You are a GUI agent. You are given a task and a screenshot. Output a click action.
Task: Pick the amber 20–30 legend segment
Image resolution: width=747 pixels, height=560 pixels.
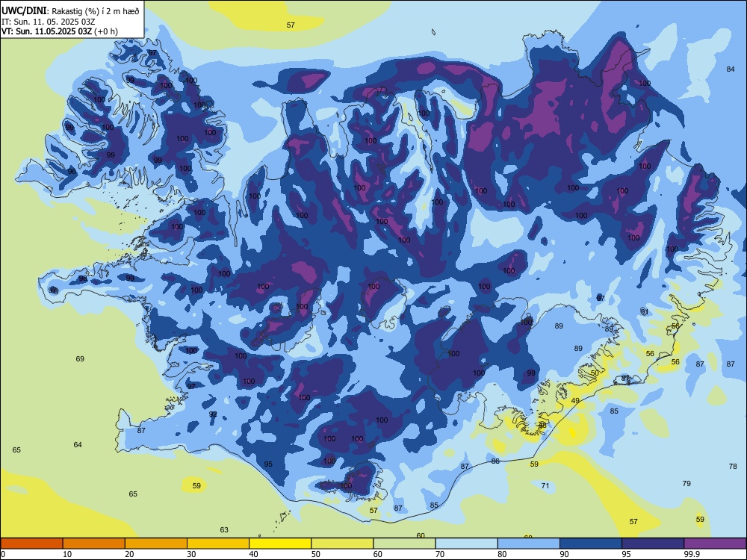[156, 544]
